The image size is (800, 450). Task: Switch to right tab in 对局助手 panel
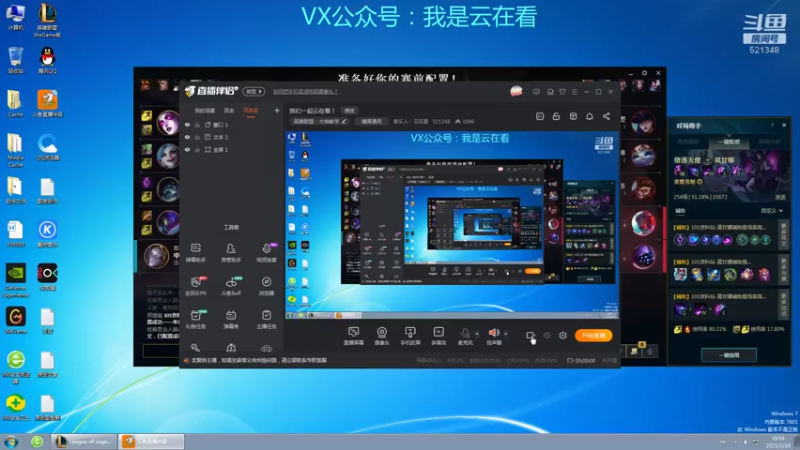coord(770,142)
